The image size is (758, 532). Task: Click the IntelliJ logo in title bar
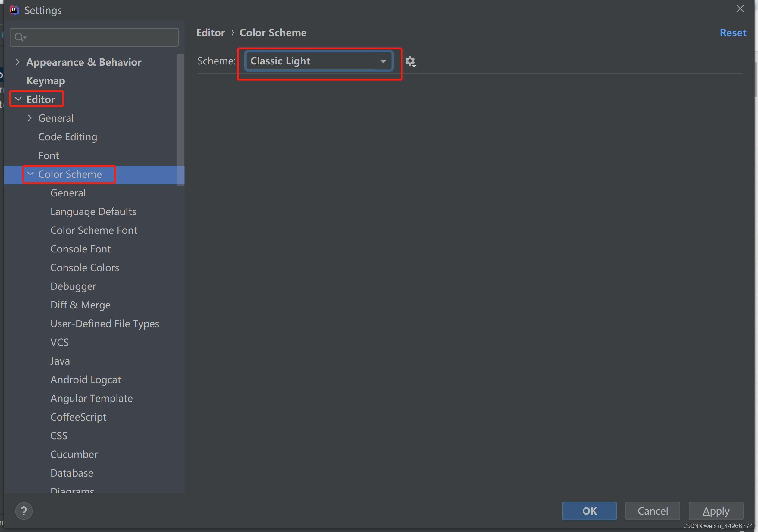point(14,10)
